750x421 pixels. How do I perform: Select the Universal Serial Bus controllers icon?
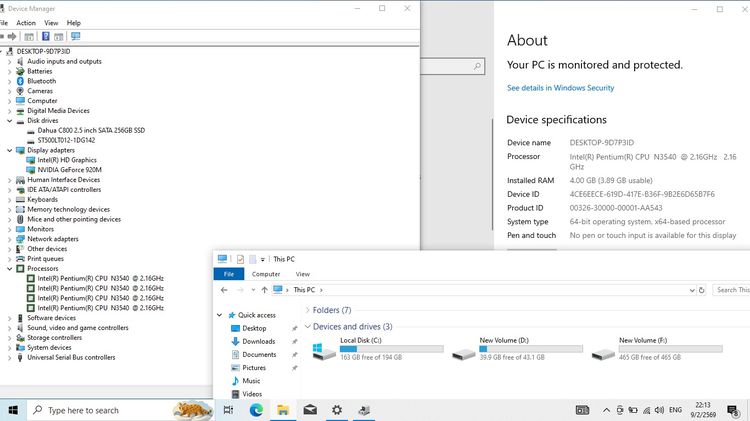[x=20, y=357]
